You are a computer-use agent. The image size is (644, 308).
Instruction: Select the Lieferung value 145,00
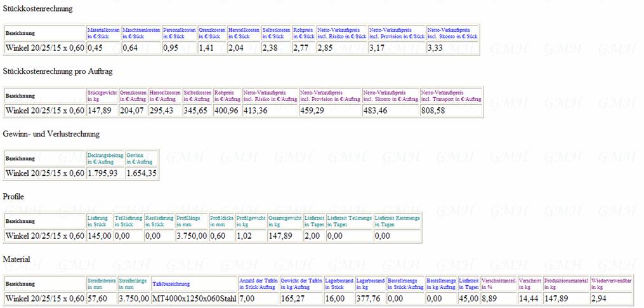coord(100,236)
